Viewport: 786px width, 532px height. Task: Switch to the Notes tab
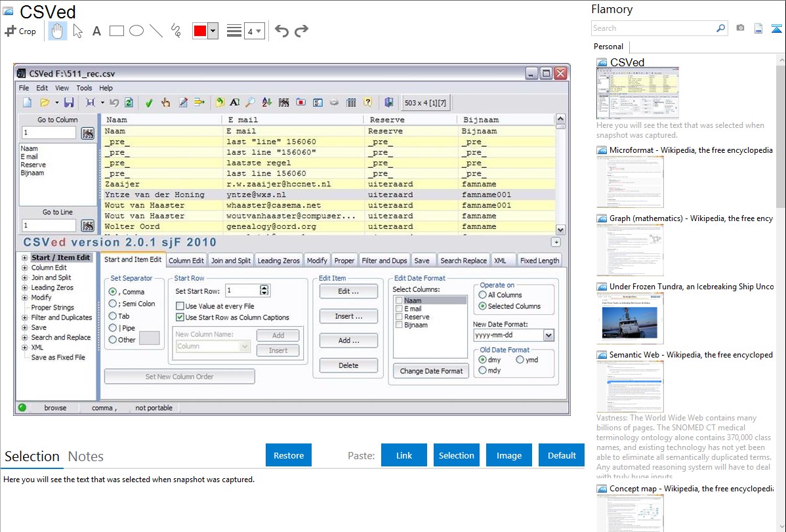86,457
